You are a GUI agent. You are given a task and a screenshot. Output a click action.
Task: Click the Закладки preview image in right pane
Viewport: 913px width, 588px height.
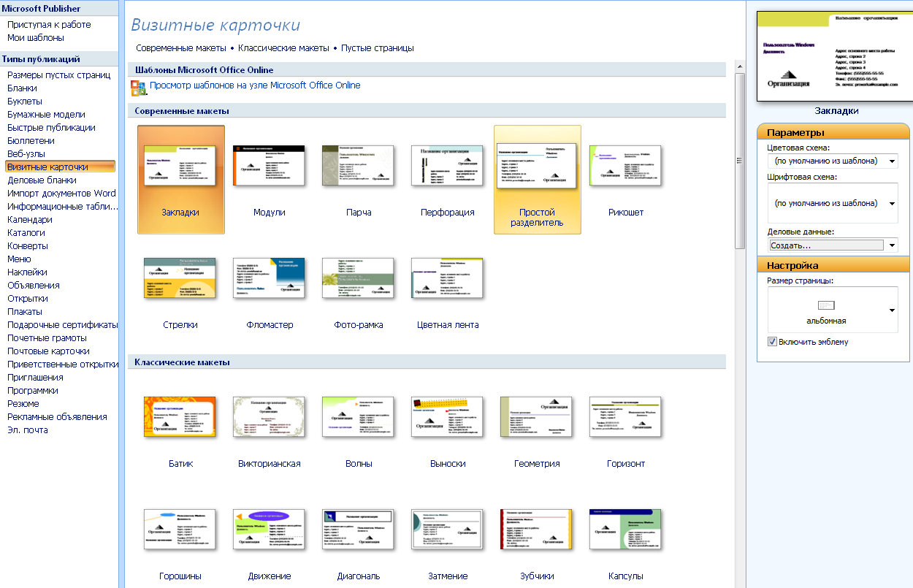pos(836,56)
